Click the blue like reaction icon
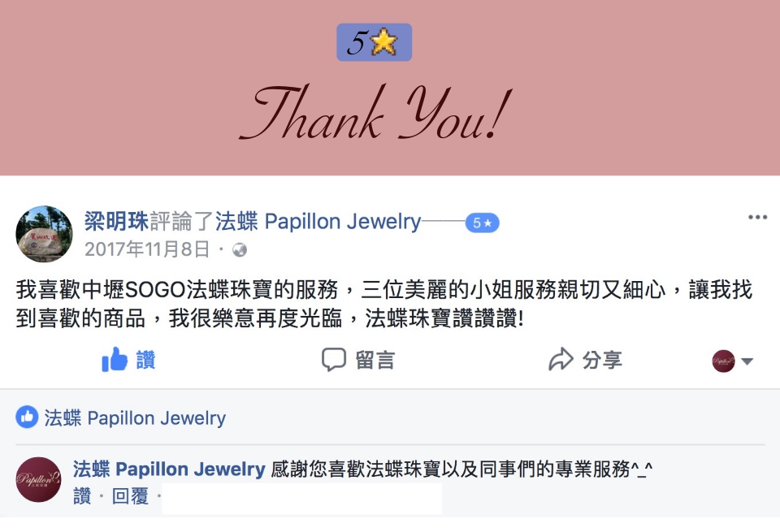The image size is (780, 532). (27, 417)
